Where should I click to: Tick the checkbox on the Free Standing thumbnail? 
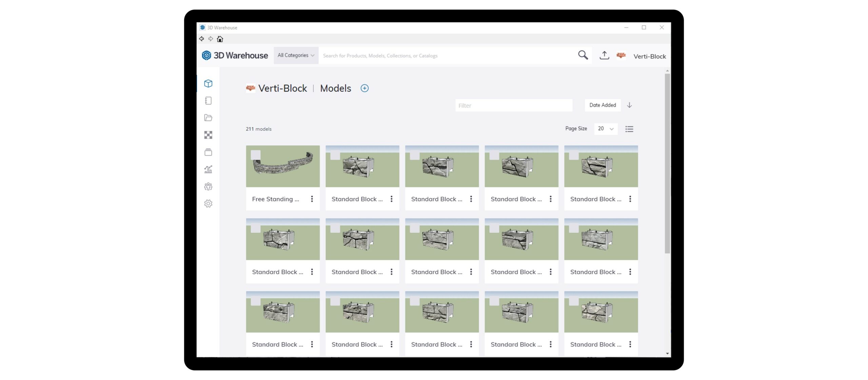click(256, 155)
